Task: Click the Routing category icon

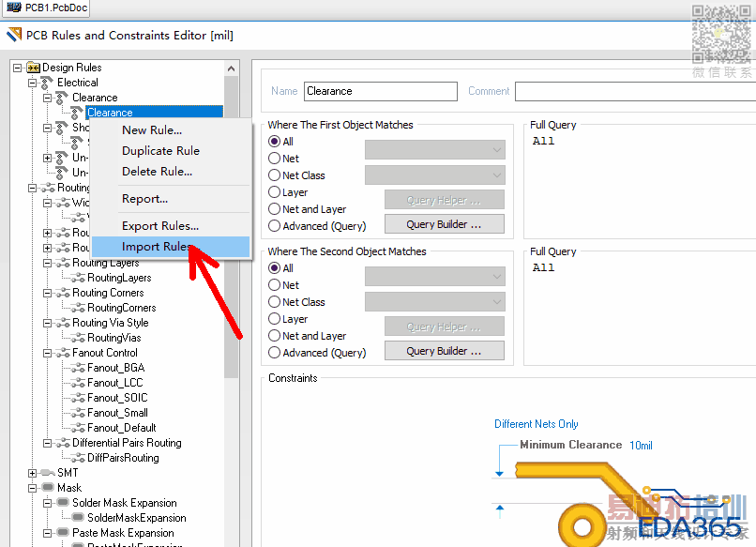Action: 48,188
